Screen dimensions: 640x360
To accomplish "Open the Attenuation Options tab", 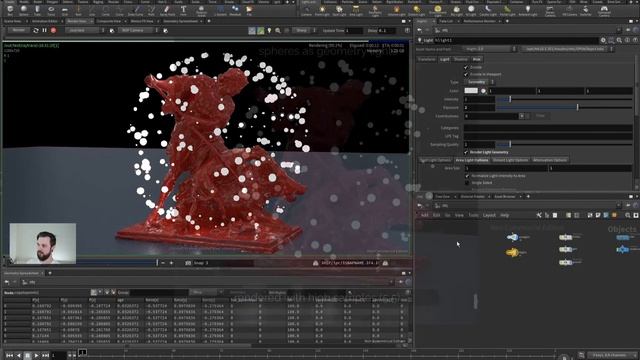I will [x=549, y=160].
